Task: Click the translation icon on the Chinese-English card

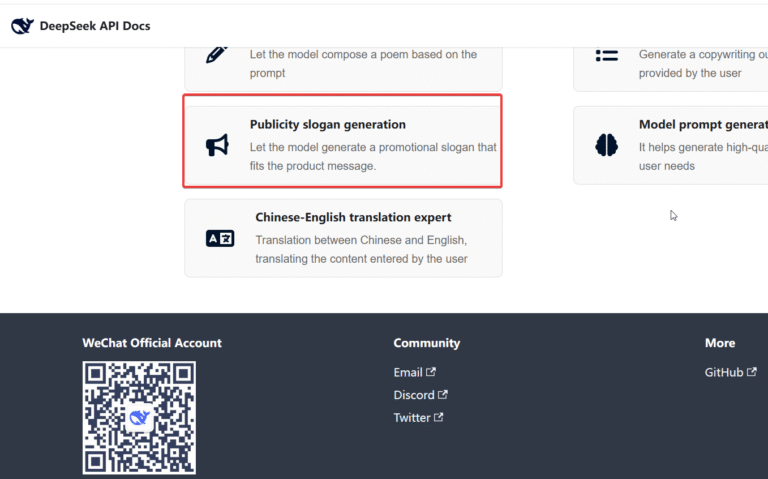Action: tap(220, 238)
